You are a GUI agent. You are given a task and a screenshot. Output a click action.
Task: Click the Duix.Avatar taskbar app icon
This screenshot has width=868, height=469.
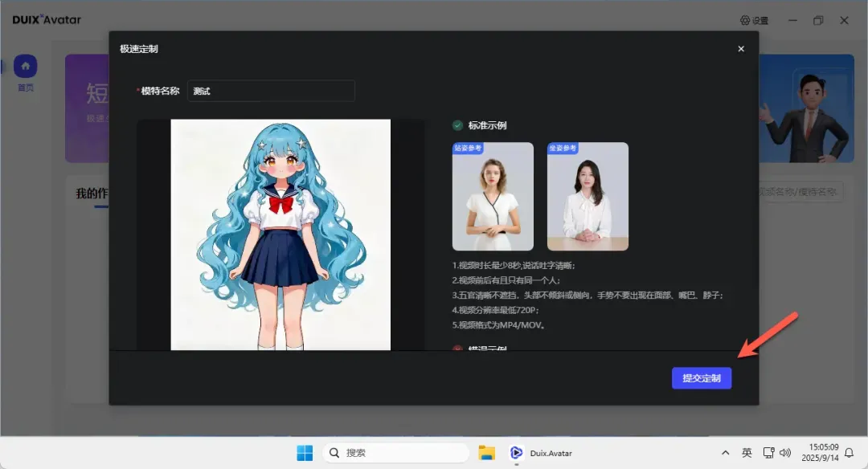(517, 453)
